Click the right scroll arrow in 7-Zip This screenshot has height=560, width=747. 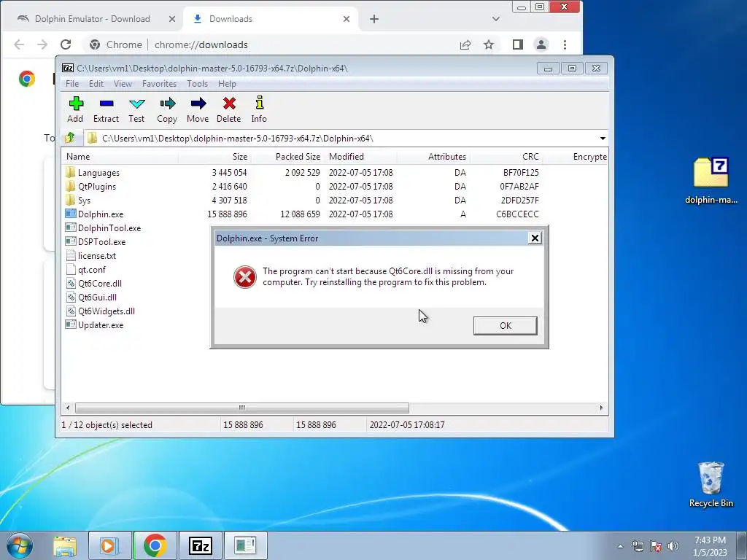click(601, 408)
